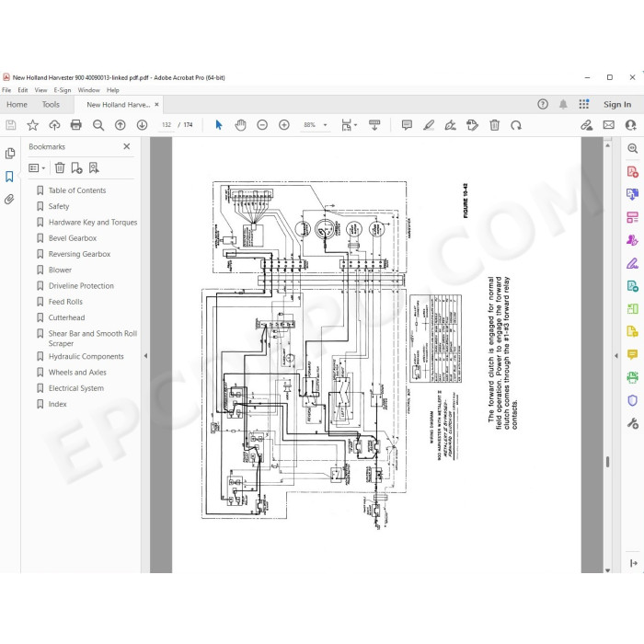644x644 pixels.
Task: Open More Tools wrench icon
Action: (632, 423)
